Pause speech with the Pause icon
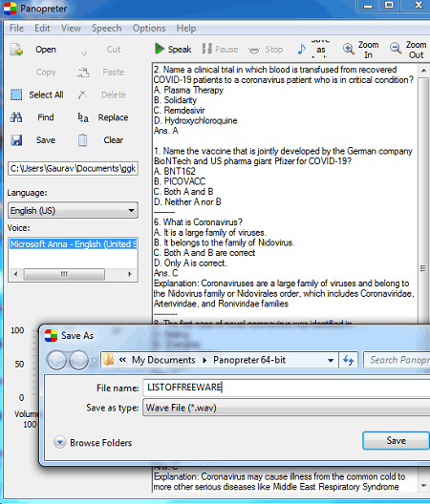 (x=207, y=49)
